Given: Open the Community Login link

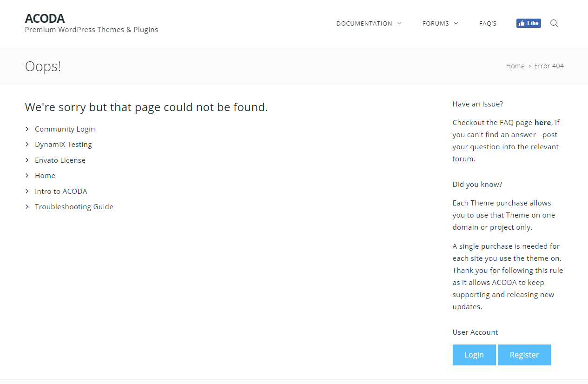Looking at the screenshot, I should (65, 129).
